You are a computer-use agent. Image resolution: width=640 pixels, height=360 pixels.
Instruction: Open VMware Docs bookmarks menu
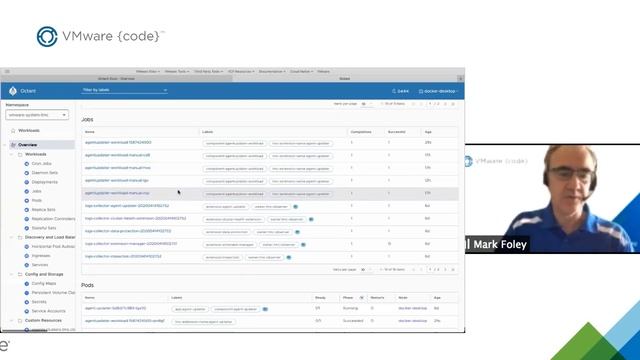148,71
